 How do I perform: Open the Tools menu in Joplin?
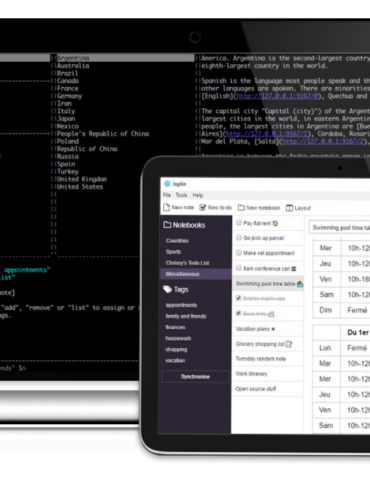click(181, 195)
